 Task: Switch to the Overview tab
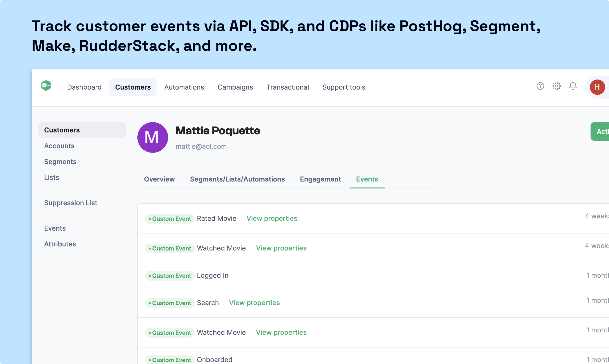[159, 179]
